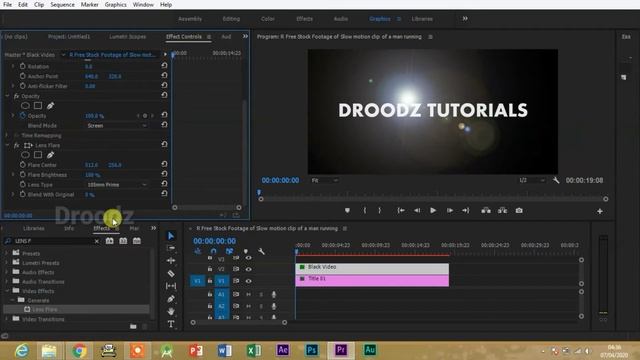The height and width of the screenshot is (360, 640).
Task: Switch to the Editing workspace
Action: [231, 19]
